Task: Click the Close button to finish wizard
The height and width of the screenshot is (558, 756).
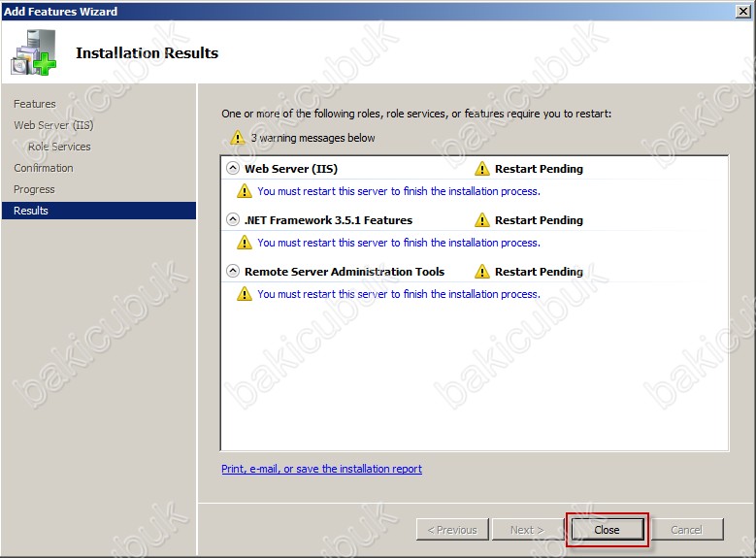Action: point(607,530)
